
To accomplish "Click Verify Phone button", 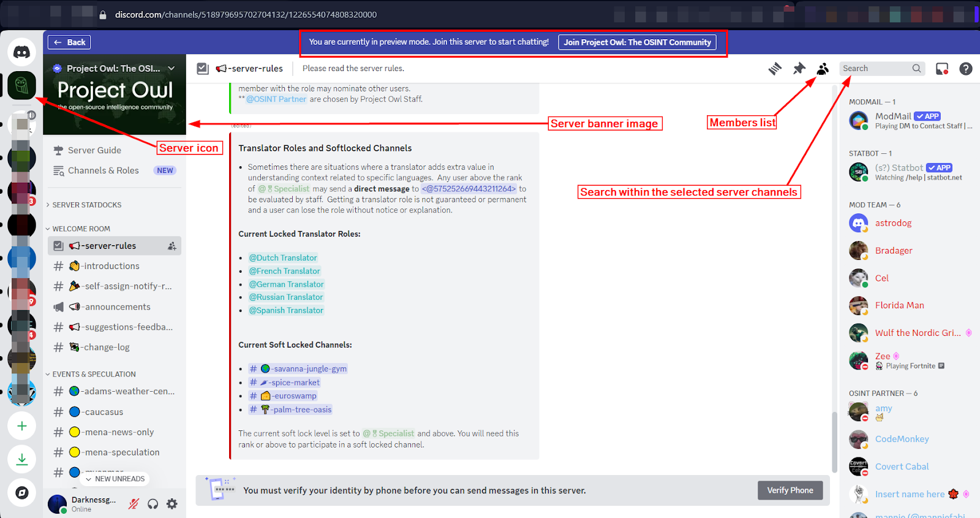I will pyautogui.click(x=790, y=490).
